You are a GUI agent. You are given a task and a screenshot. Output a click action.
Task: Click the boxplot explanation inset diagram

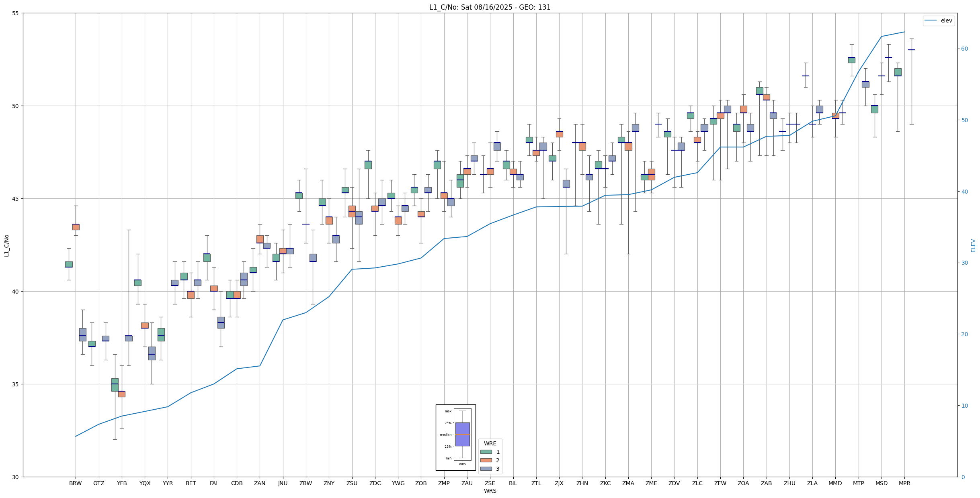[455, 437]
